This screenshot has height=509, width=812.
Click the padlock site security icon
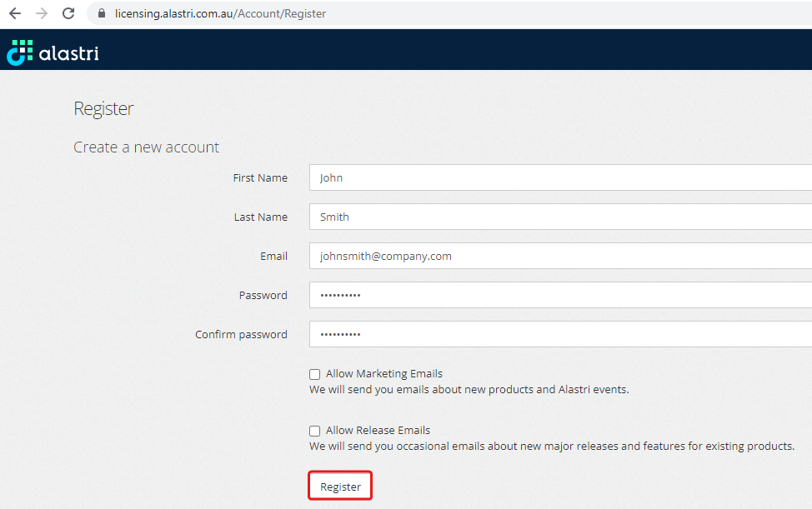pos(102,13)
